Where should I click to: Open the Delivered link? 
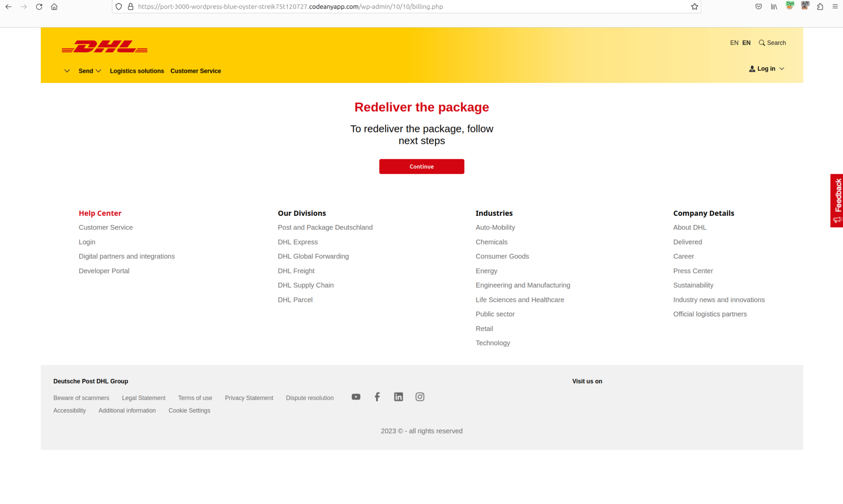pyautogui.click(x=688, y=242)
